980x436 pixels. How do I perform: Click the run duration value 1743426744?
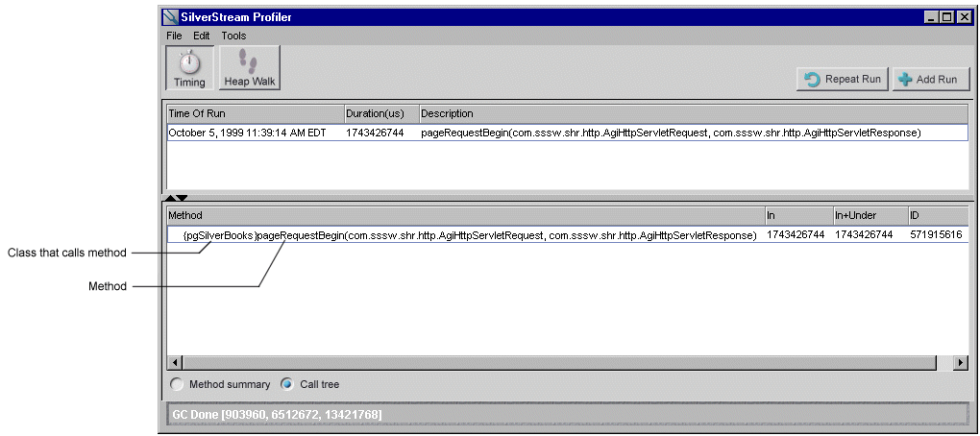pyautogui.click(x=375, y=133)
